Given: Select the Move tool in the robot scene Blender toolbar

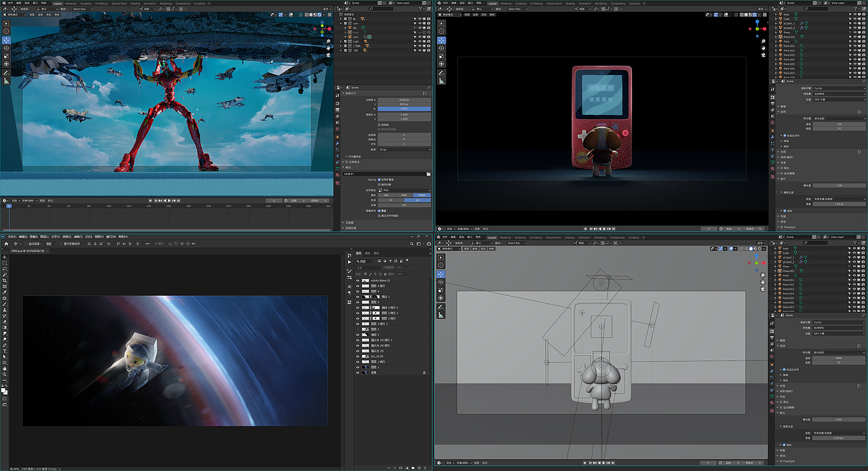Looking at the screenshot, I should coord(6,40).
